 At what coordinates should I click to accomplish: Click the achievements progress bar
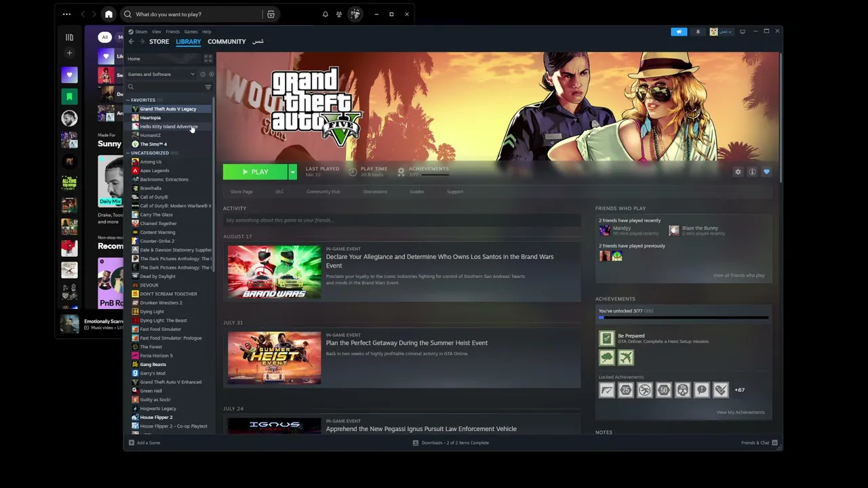[x=684, y=317]
